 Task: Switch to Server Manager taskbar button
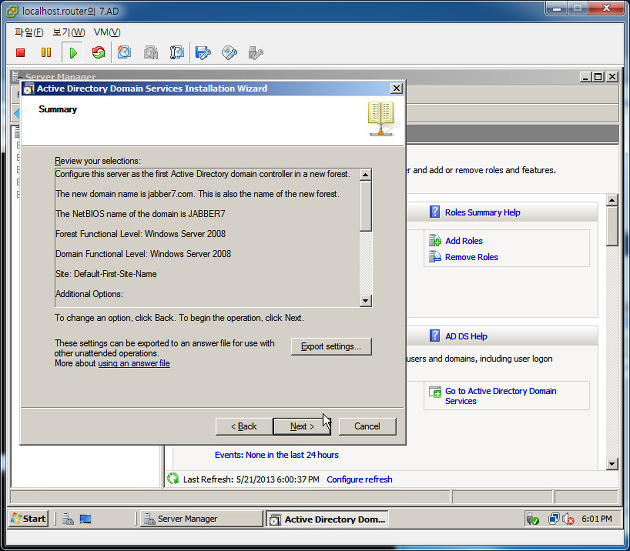(x=201, y=519)
